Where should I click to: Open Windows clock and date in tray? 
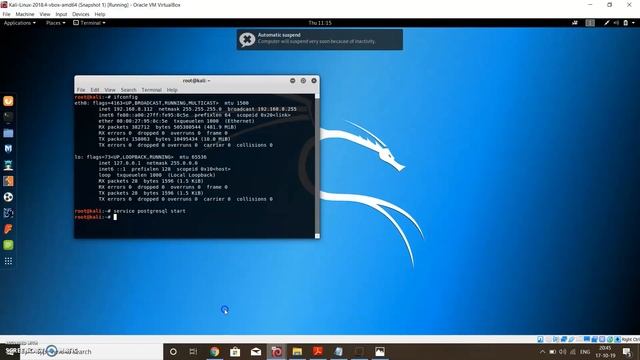[x=605, y=352]
